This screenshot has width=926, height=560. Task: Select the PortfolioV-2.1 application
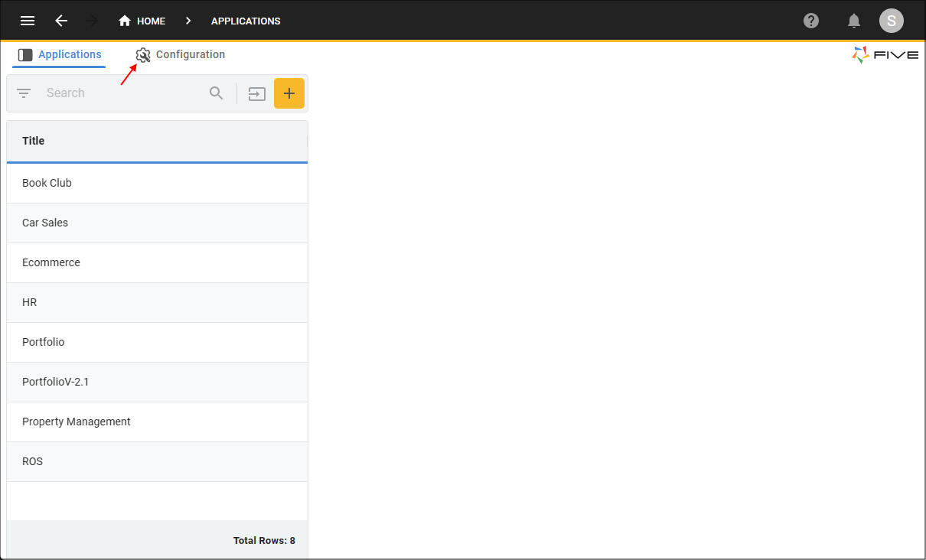click(x=157, y=382)
